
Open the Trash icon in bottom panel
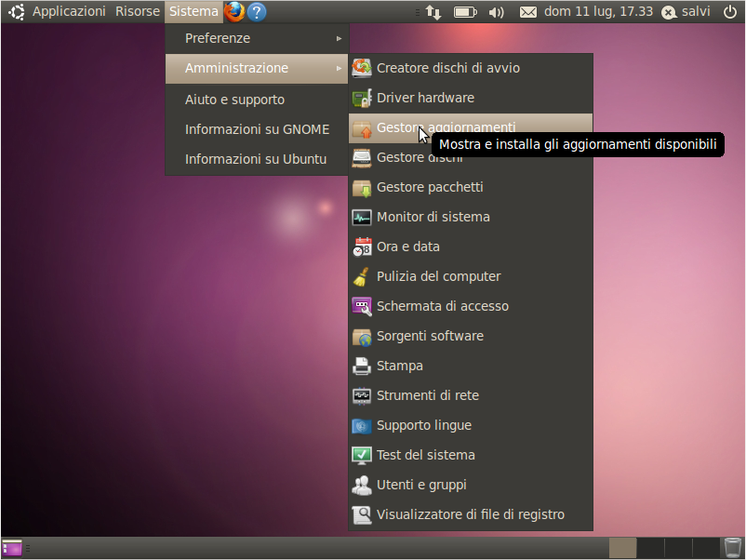pyautogui.click(x=733, y=548)
